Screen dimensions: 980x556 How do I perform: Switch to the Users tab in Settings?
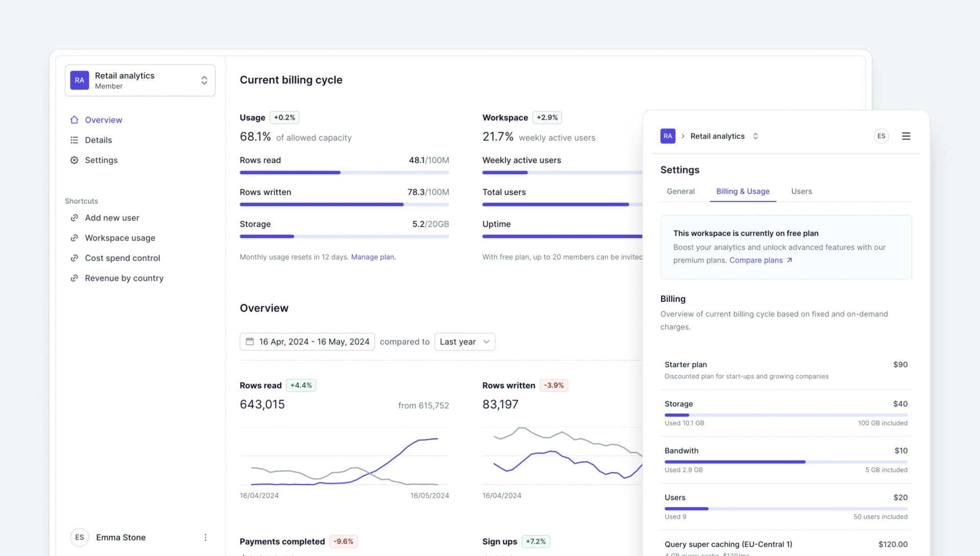[801, 191]
